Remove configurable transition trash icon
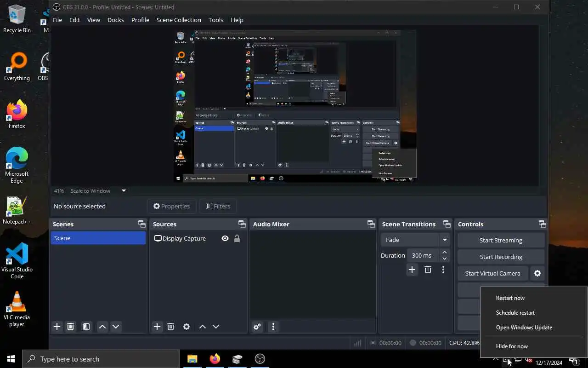The image size is (588, 368). [x=428, y=270]
